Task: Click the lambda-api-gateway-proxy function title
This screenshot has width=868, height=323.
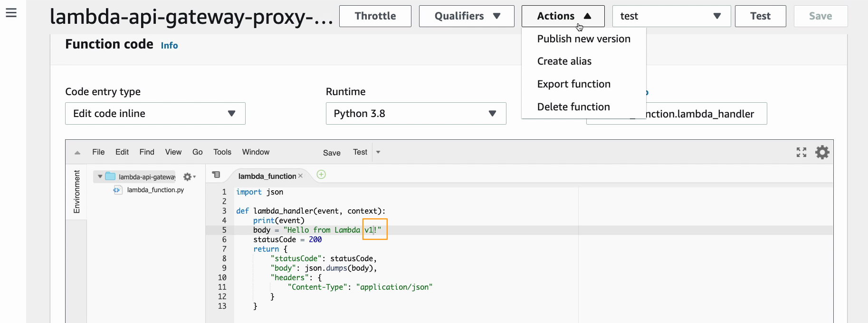Action: point(191,17)
